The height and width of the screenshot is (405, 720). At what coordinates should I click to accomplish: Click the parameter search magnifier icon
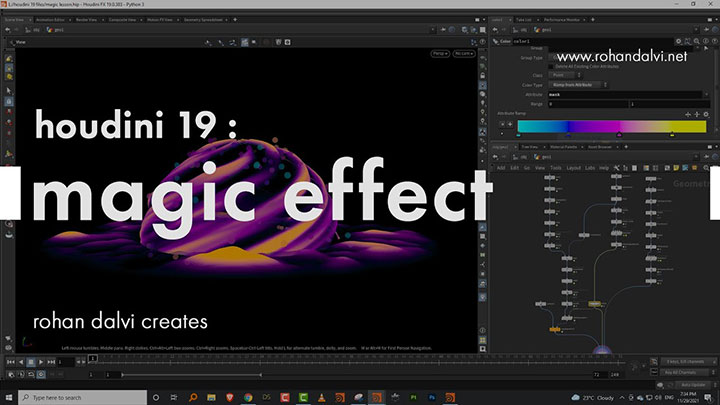697,41
